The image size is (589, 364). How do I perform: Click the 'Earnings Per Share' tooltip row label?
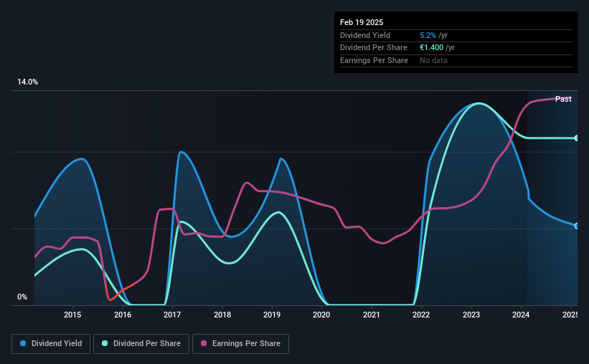tap(374, 60)
